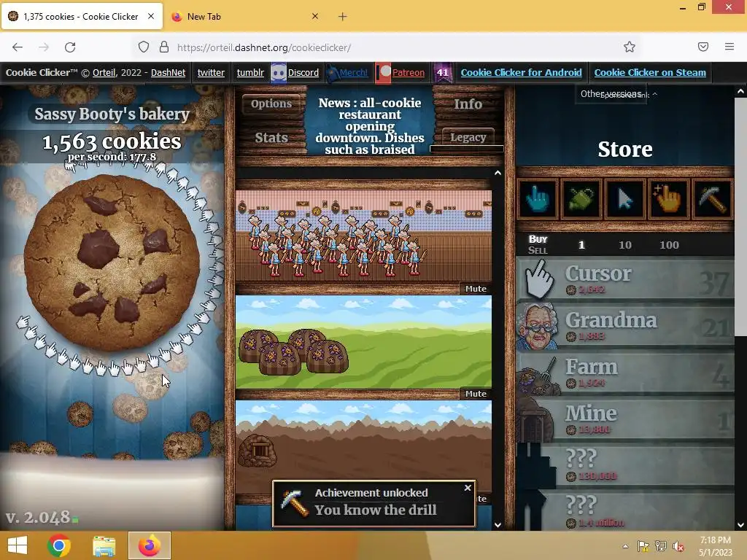Screen dimensions: 747x560
Task: Open the Merch! link
Action: coord(354,72)
